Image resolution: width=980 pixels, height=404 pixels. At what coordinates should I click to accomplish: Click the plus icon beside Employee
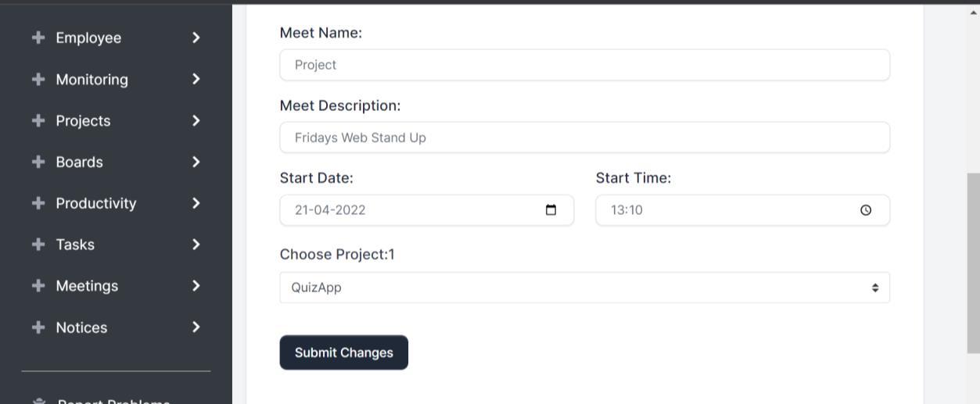coord(38,38)
